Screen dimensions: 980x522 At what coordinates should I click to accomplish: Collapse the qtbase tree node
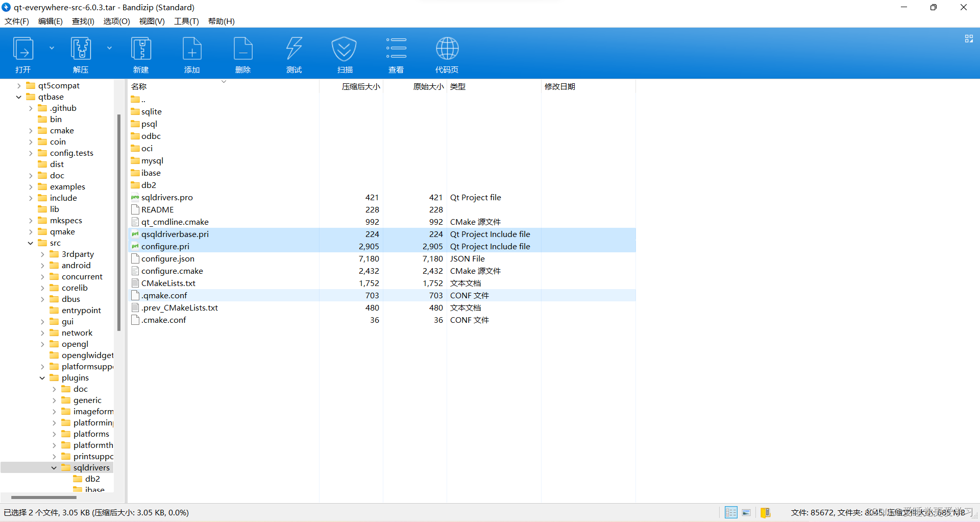click(19, 97)
